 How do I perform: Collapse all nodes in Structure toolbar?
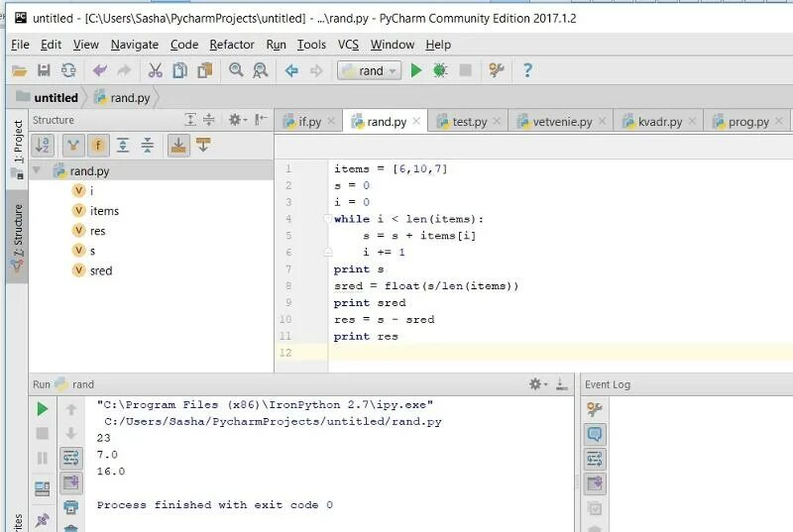147,146
